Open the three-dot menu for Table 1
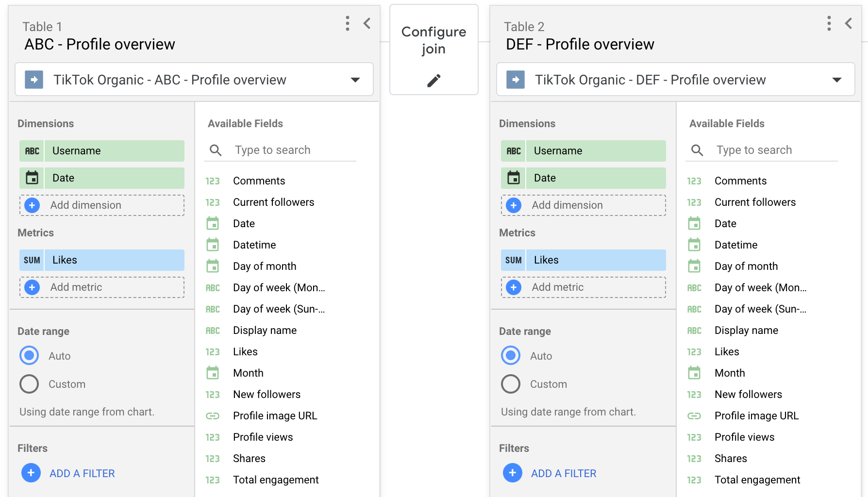 pos(347,23)
